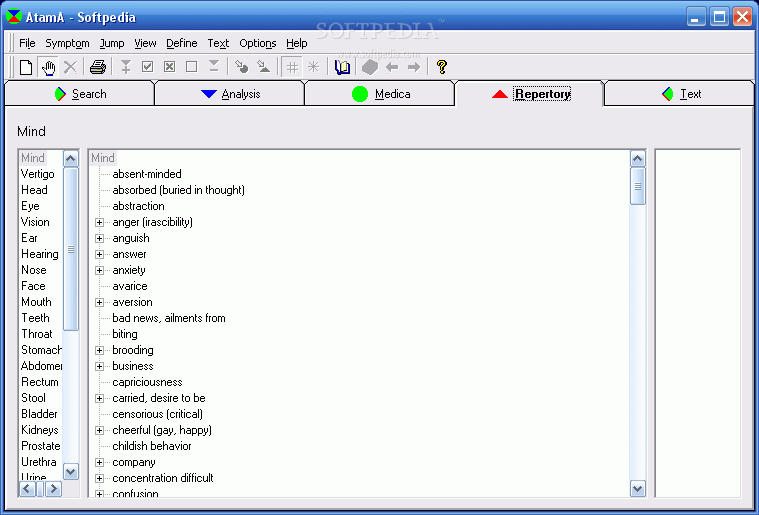Select Kidneys in the chapter list

click(40, 430)
